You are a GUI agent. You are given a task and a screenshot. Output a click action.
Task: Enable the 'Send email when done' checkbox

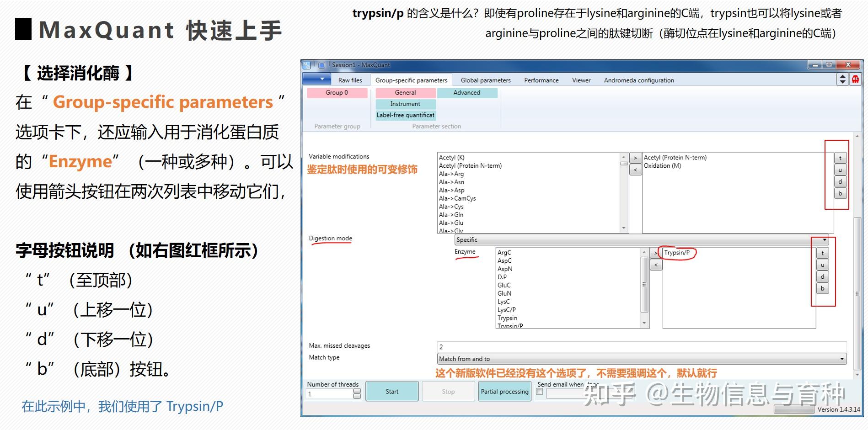540,392
